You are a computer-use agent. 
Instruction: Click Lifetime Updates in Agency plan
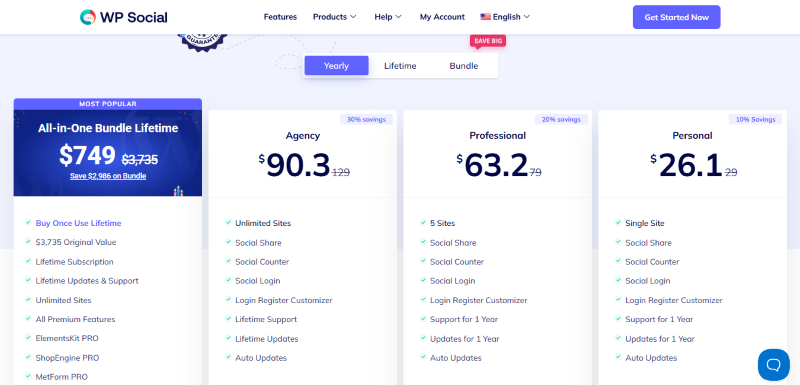tap(267, 339)
